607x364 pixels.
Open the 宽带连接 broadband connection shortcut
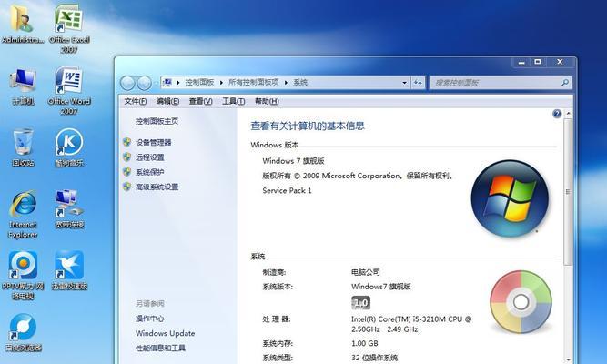(69, 209)
